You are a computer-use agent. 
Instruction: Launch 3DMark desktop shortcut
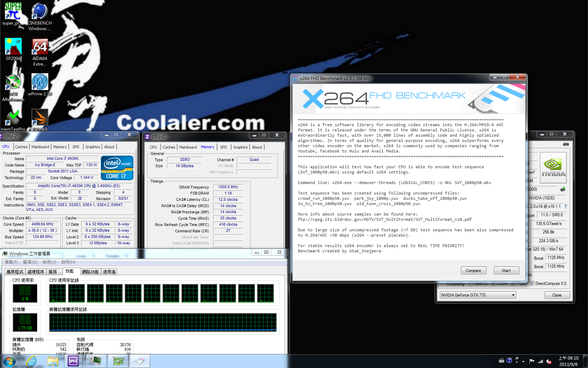40,120
